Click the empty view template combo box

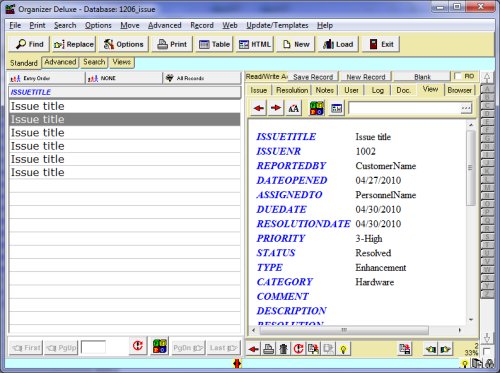[x=404, y=108]
